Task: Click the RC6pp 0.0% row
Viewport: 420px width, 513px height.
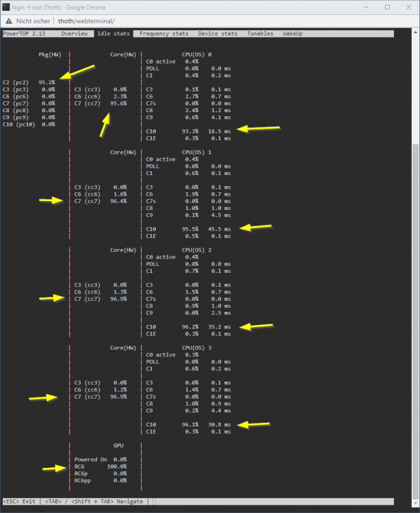Action: (x=101, y=481)
